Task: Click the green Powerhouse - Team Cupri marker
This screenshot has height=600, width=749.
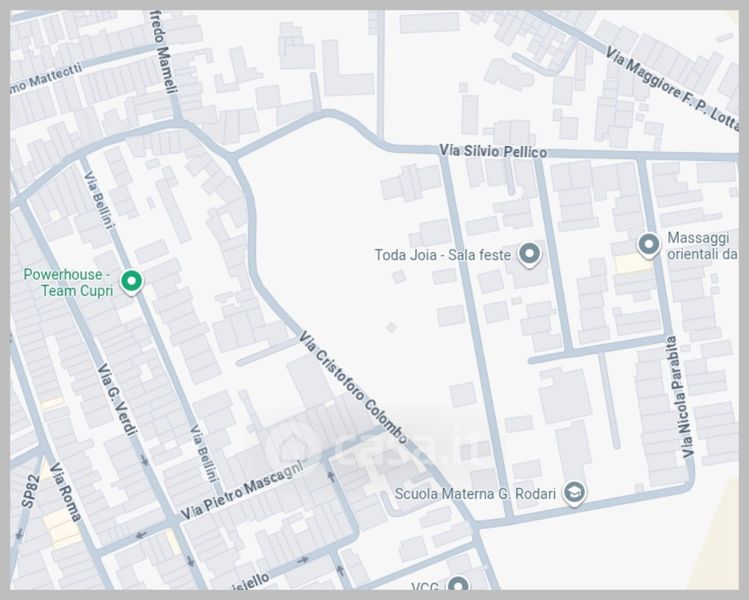Action: tap(130, 282)
